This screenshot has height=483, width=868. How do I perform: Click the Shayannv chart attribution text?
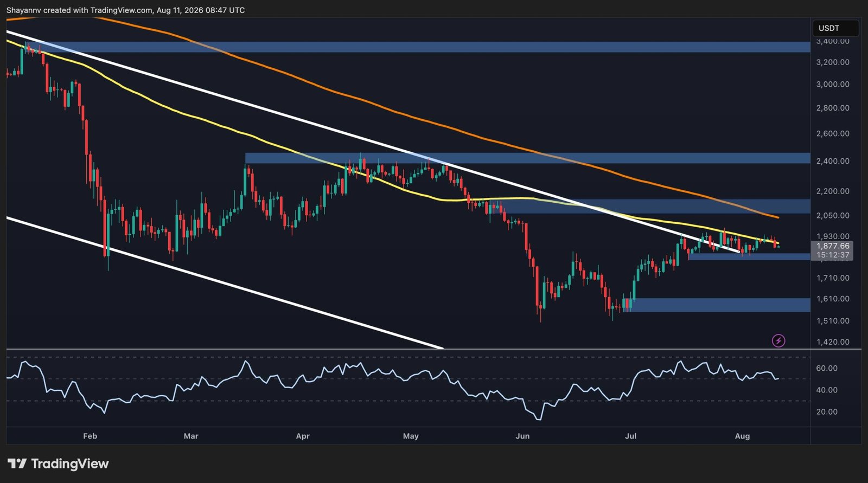coord(125,10)
